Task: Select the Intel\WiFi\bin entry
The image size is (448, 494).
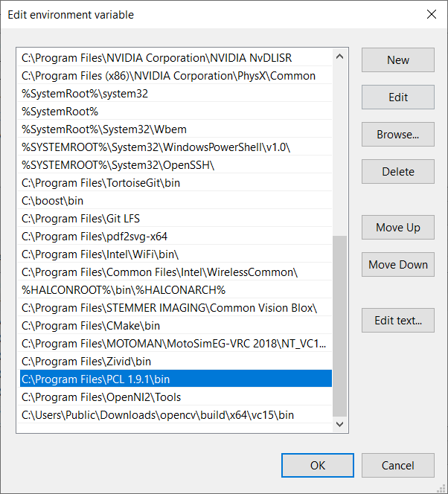Action: tap(176, 254)
